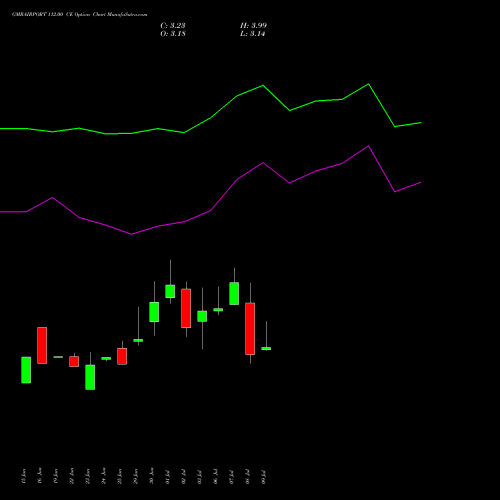Click the purple lower indicator line
Image resolution: width=500 pixels, height=500 pixels.
[211, 211]
